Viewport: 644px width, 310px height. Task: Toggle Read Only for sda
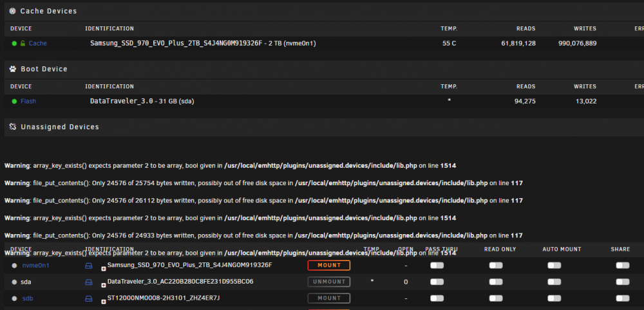point(496,282)
